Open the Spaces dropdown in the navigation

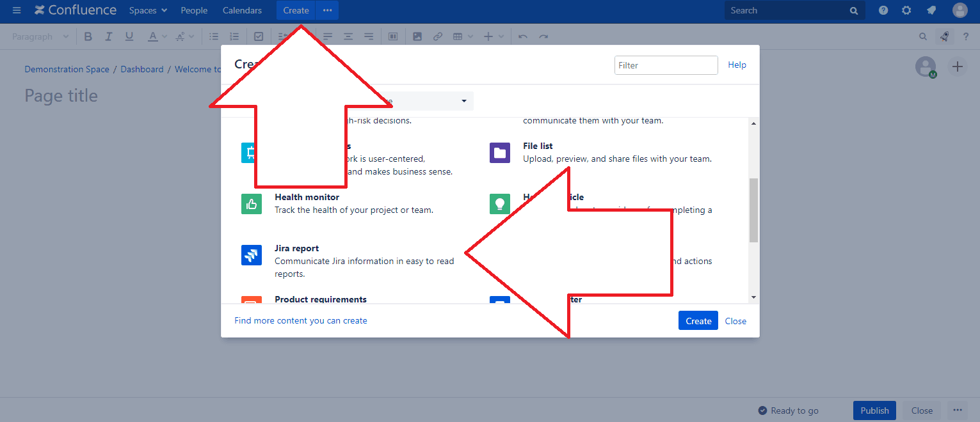click(x=148, y=10)
